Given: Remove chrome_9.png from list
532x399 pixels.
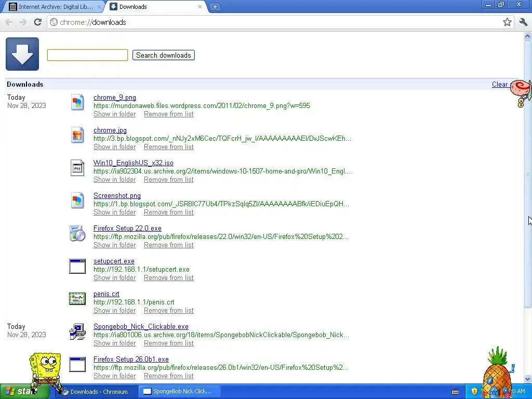Looking at the screenshot, I should tap(169, 114).
